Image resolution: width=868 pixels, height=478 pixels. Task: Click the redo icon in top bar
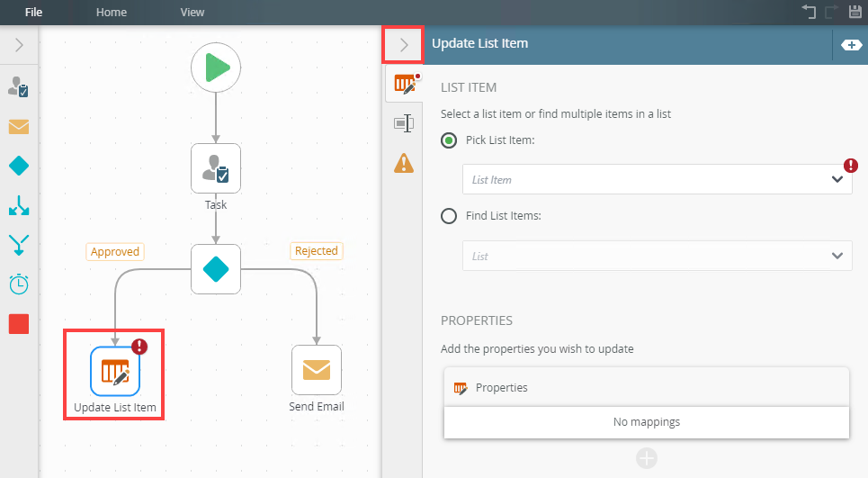(831, 12)
